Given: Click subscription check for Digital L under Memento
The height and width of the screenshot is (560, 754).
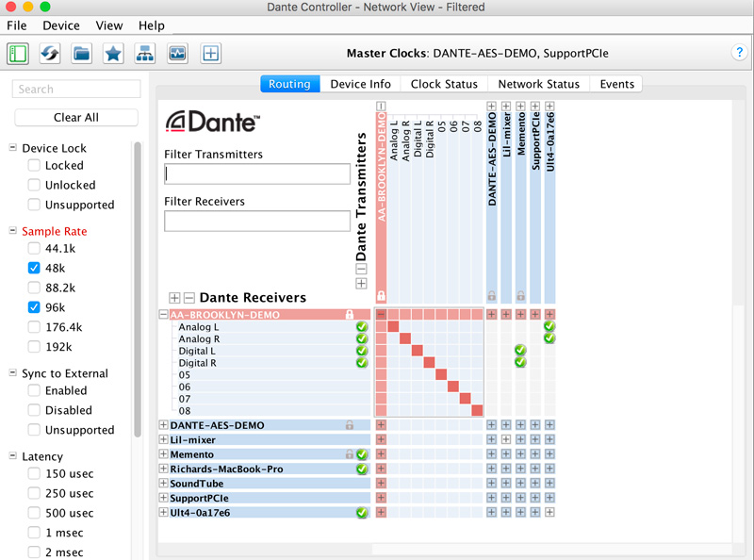Looking at the screenshot, I should click(520, 351).
